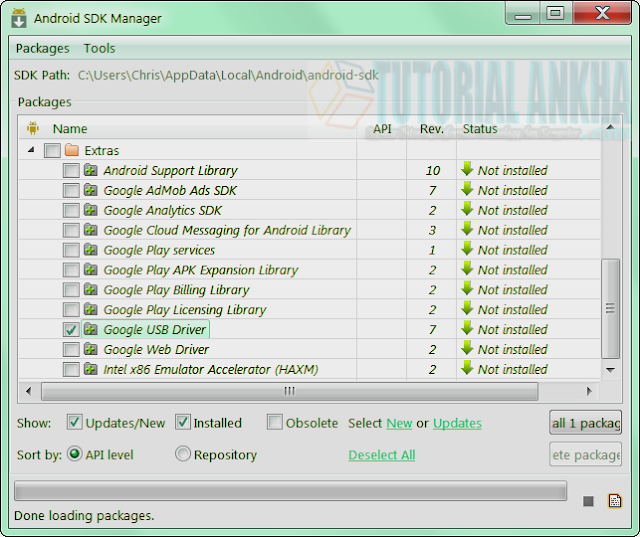Click package icon beside Google AdMob Ads SDK
The height and width of the screenshot is (537, 640).
point(91,190)
